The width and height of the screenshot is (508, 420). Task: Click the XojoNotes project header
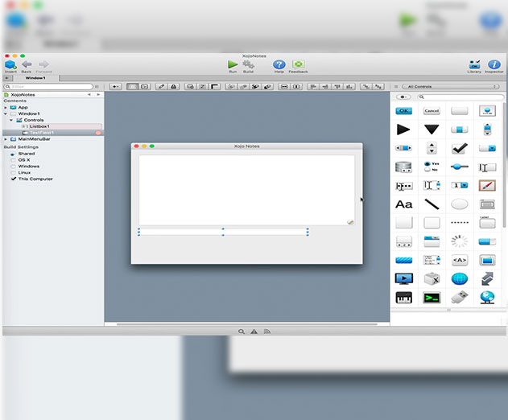coord(23,95)
